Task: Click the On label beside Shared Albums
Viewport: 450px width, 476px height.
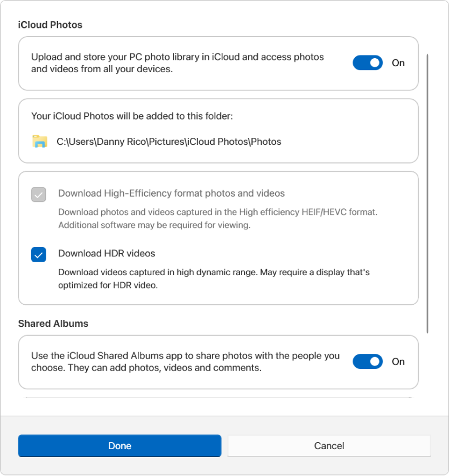Action: click(x=398, y=361)
